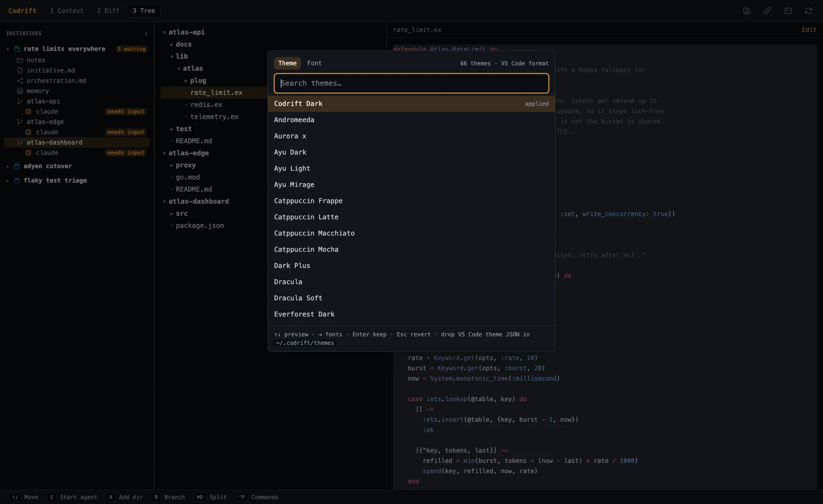
Task: Choose the Catppuccin Frappe theme
Action: pyautogui.click(x=411, y=201)
